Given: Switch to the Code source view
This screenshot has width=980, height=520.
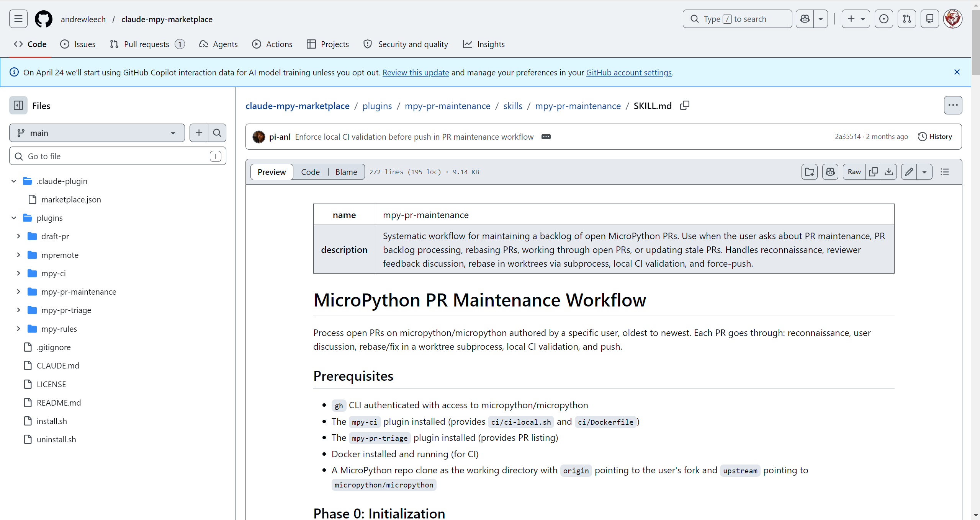Looking at the screenshot, I should pos(310,172).
